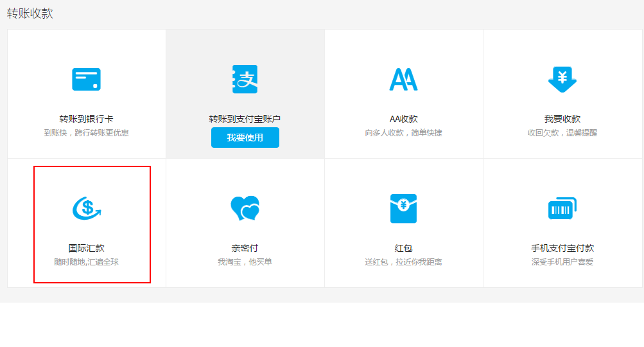Click the Alipay account transfer icon
The width and height of the screenshot is (644, 347).
pyautogui.click(x=245, y=79)
